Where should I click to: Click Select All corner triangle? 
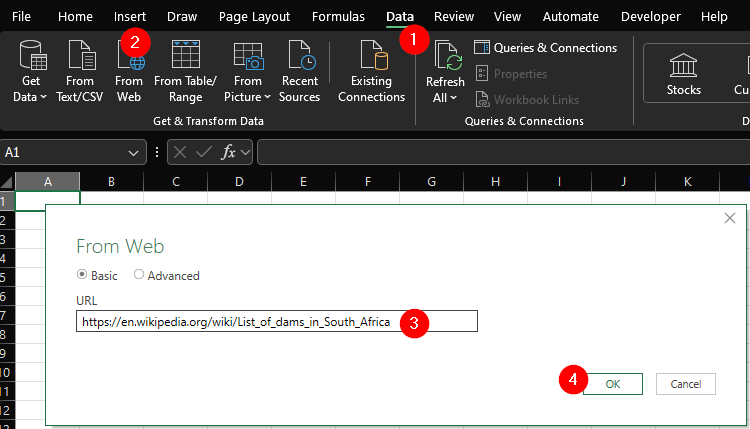click(7, 182)
